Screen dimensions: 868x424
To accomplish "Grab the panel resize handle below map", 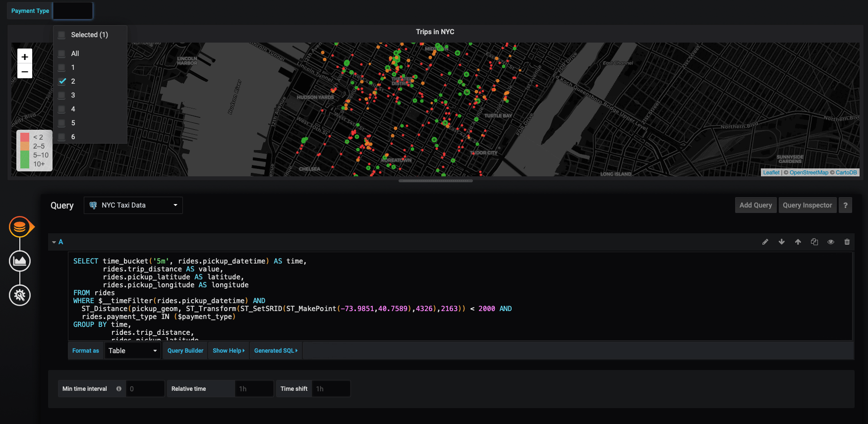I will (x=435, y=181).
